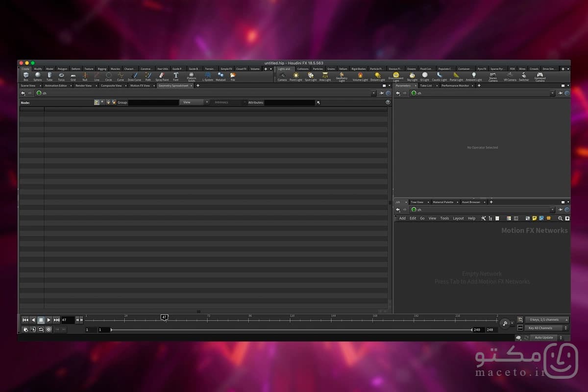Open the Layout menu in network editor
The image size is (588, 392).
(x=458, y=219)
